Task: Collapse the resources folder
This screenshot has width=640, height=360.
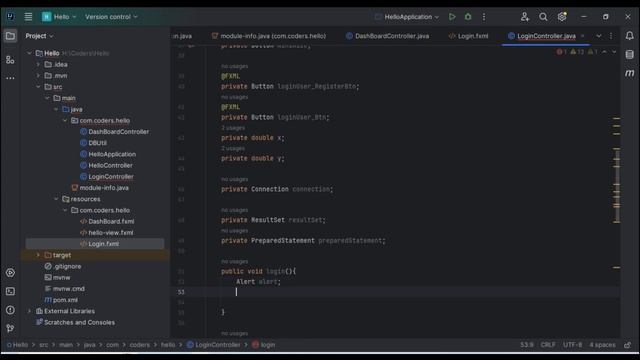Action: coord(56,199)
